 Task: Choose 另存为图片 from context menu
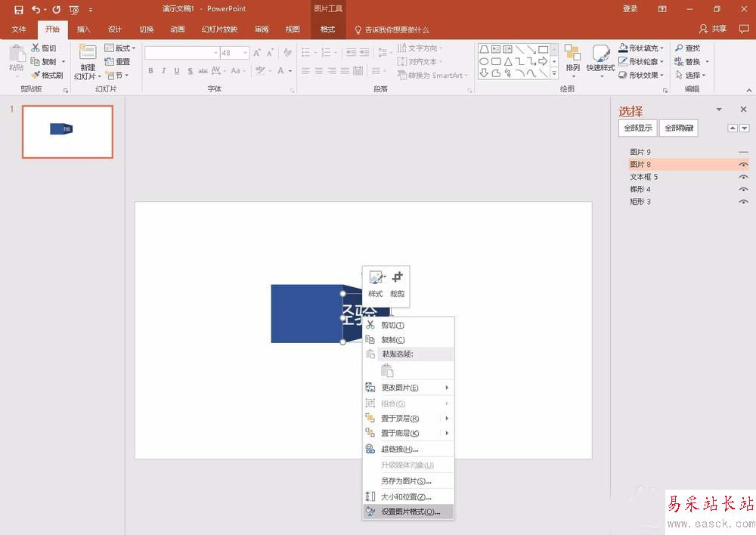(408, 481)
